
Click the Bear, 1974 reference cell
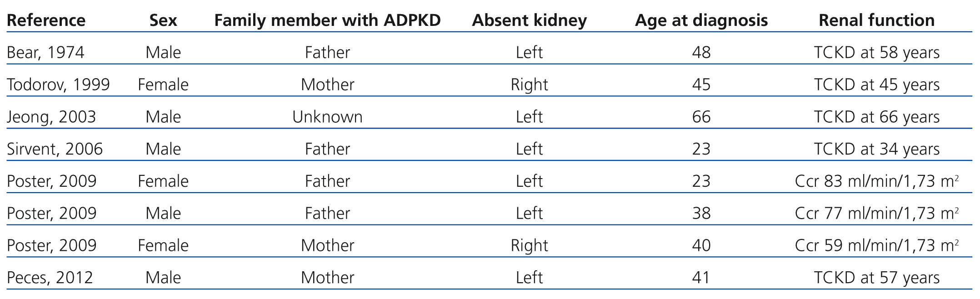(45, 53)
